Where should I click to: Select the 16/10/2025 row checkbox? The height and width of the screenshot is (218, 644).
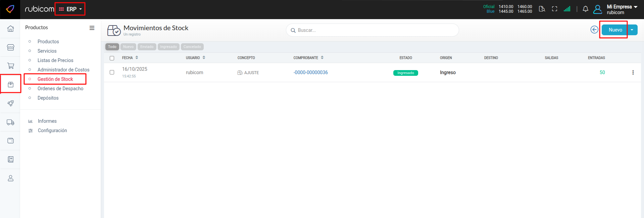(x=112, y=72)
